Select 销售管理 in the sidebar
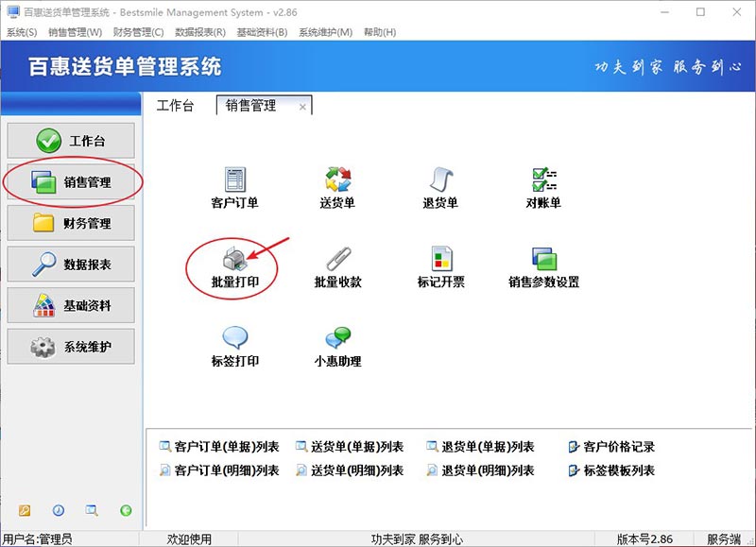This screenshot has width=756, height=547. (71, 181)
